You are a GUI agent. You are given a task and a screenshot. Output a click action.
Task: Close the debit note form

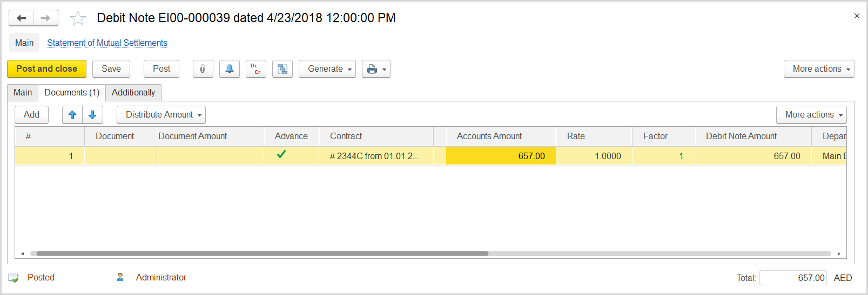click(857, 16)
